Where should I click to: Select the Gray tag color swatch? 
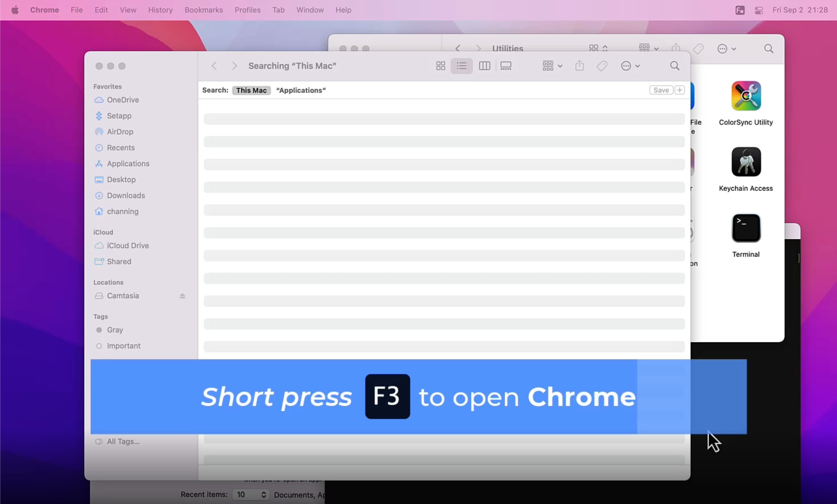pyautogui.click(x=99, y=330)
